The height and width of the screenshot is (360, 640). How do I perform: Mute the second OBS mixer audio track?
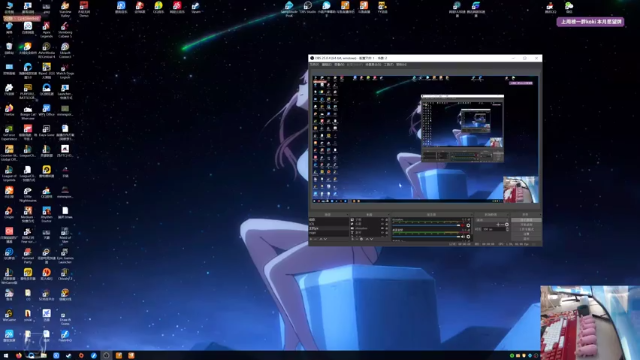click(x=463, y=237)
